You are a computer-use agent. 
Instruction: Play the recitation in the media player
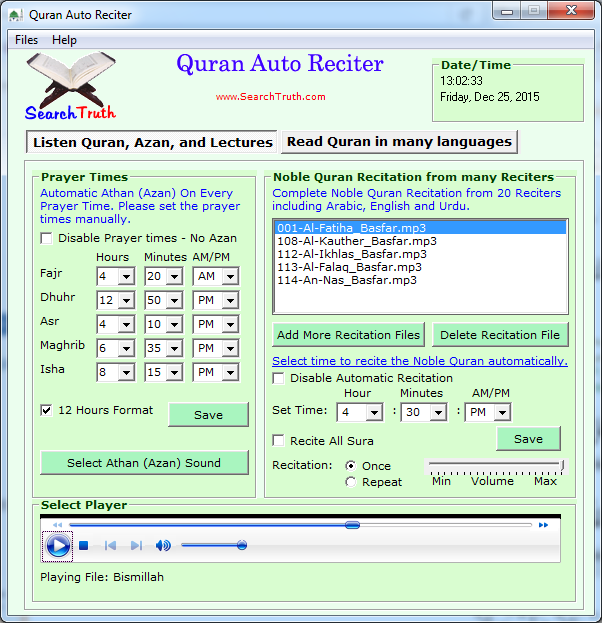point(58,546)
